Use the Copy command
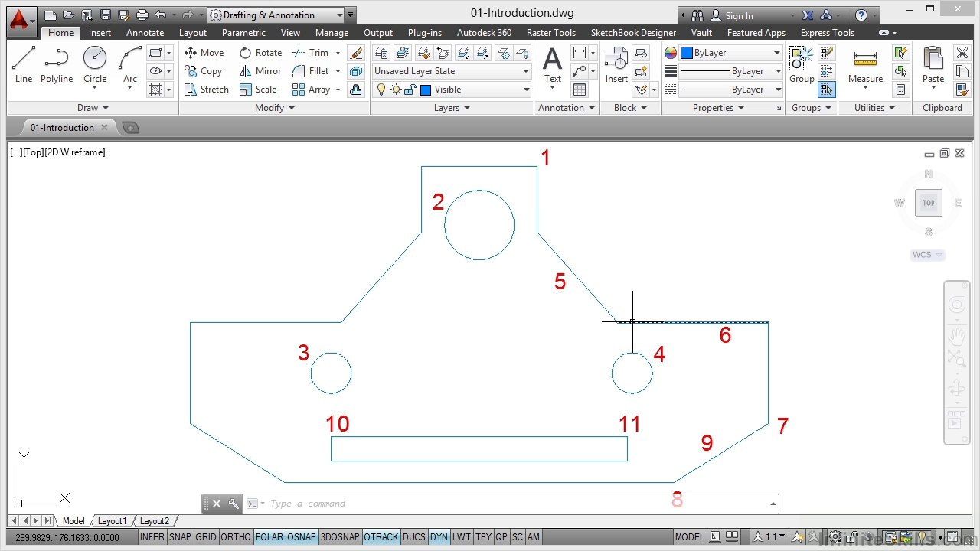980x551 pixels. coord(204,71)
